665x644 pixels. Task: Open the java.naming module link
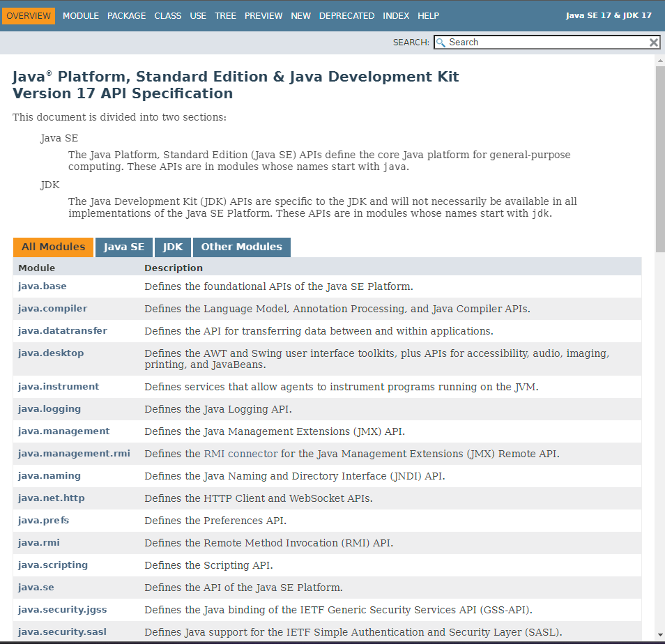click(x=49, y=476)
